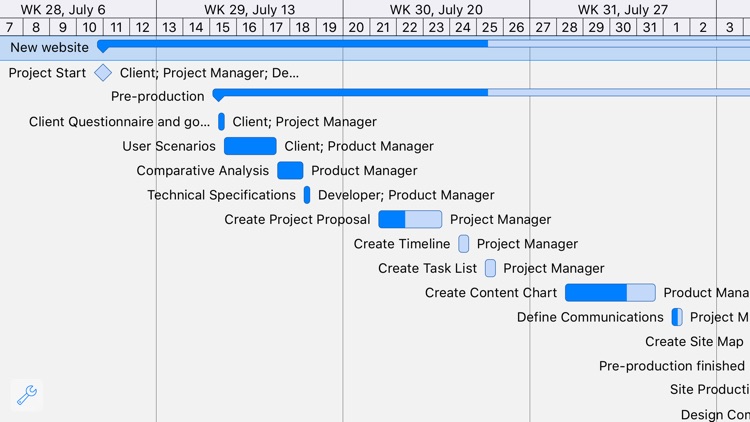750x422 pixels.
Task: Click 'Developer; Product Manager' resource text
Action: coord(406,195)
